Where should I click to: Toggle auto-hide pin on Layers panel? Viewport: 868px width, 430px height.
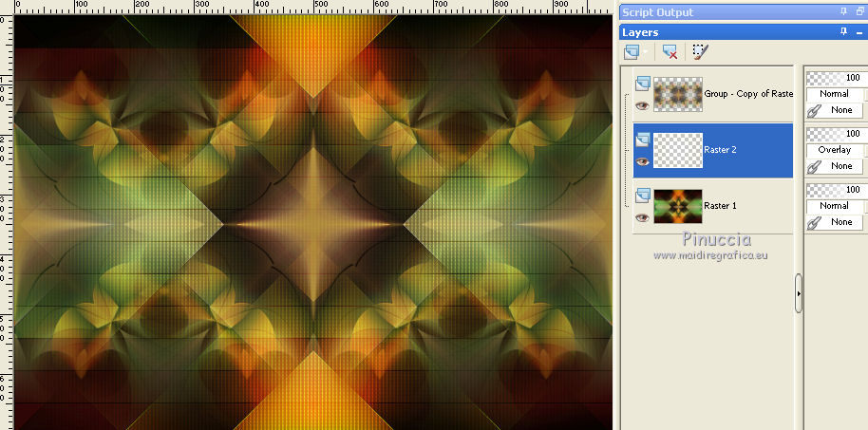pos(843,31)
